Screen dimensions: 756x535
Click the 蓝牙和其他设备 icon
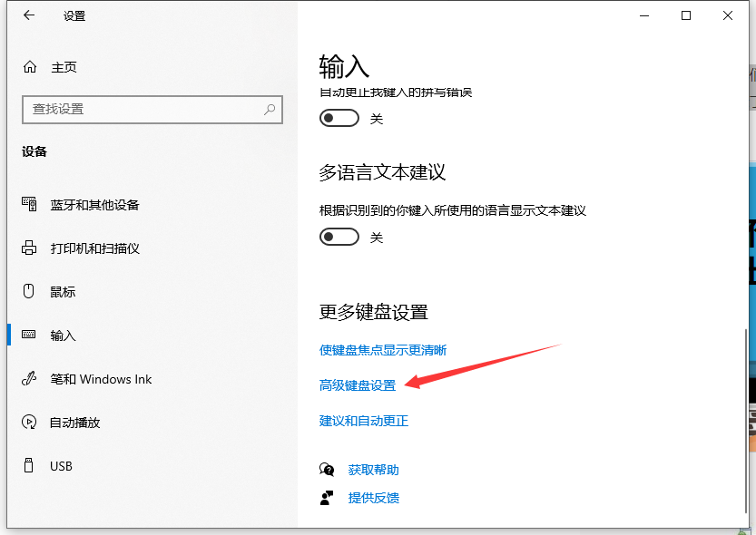[x=29, y=205]
